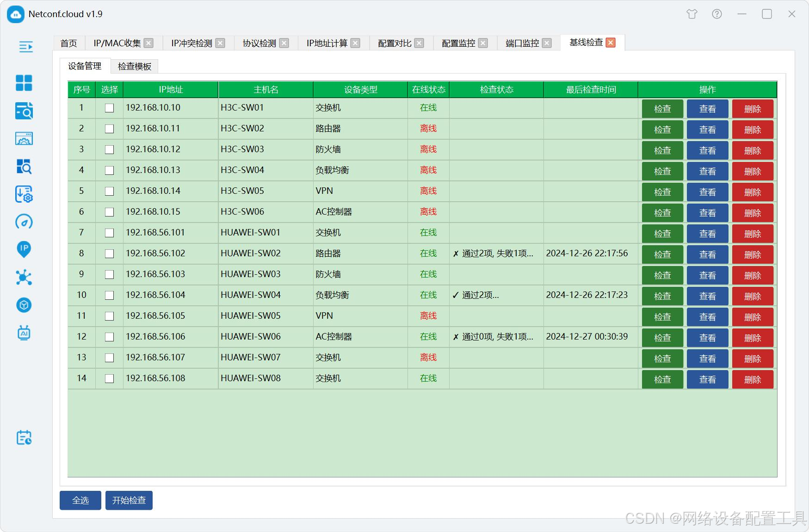Open the 协议检测 tab
The height and width of the screenshot is (532, 809).
[x=259, y=43]
